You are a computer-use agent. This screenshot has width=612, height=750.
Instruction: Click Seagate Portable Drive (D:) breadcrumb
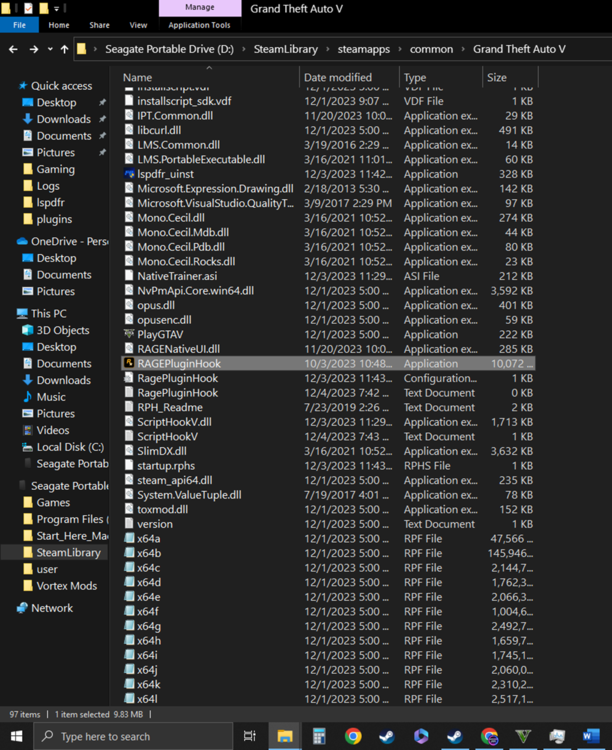pyautogui.click(x=169, y=49)
